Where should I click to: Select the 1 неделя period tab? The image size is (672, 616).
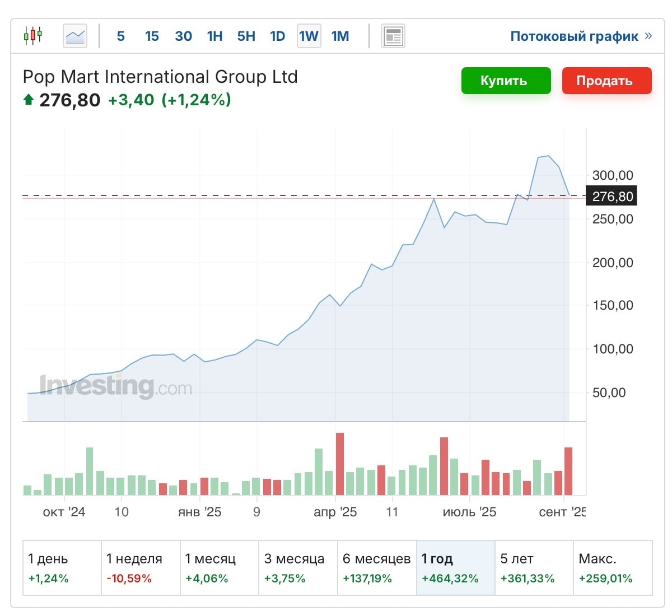tap(141, 567)
